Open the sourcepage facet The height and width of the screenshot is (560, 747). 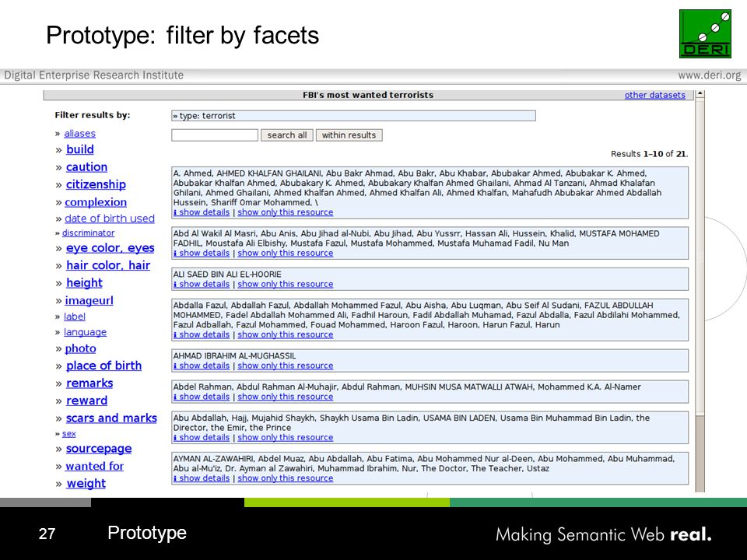click(x=99, y=449)
